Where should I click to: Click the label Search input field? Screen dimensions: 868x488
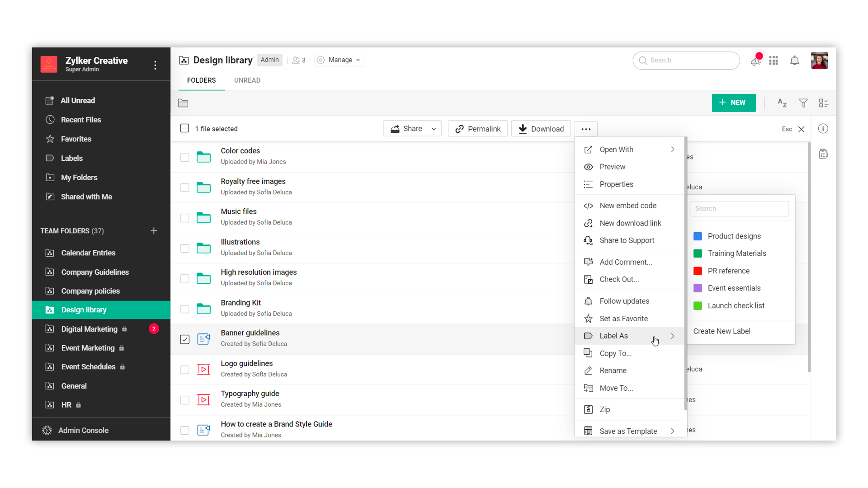[739, 208]
